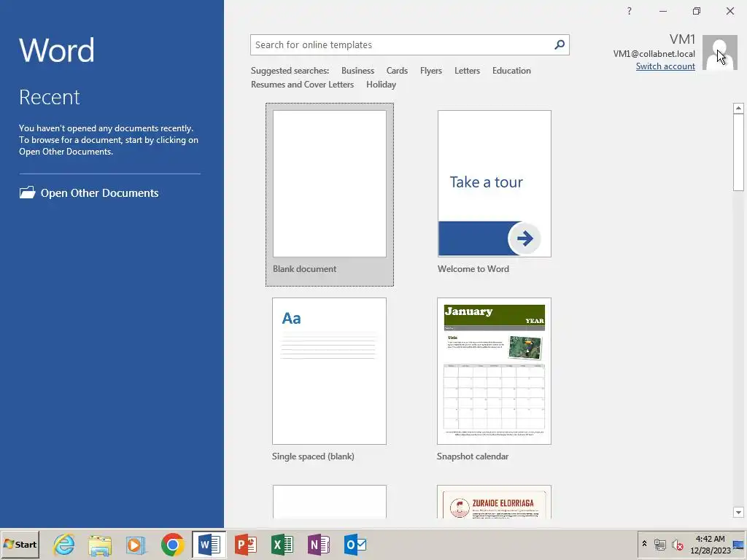
Task: Click the template list scroll down arrow
Action: (738, 513)
